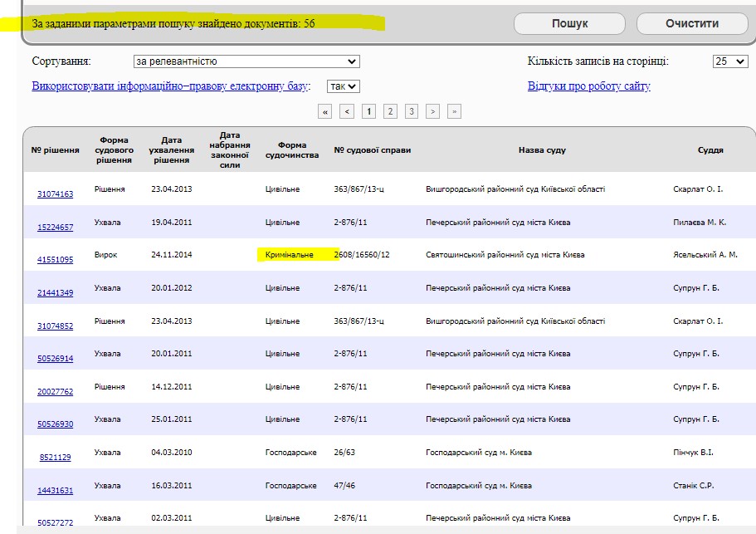Click the Назва суду column header
756x534 pixels.
coord(542,150)
